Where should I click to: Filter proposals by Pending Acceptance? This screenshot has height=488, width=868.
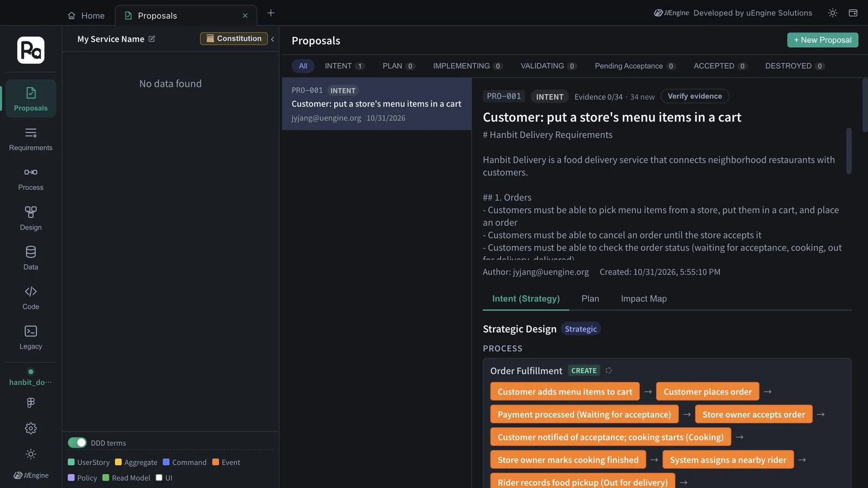[635, 66]
